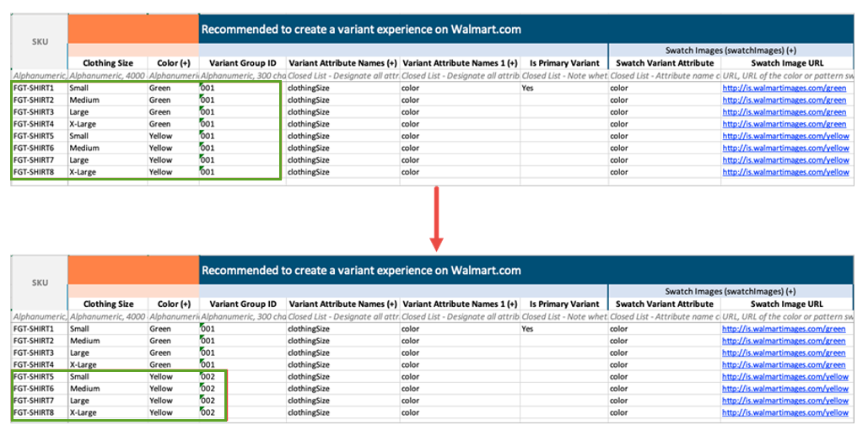The width and height of the screenshot is (868, 436).
Task: Click the Swatch Image URL header, upper table
Action: 787,63
